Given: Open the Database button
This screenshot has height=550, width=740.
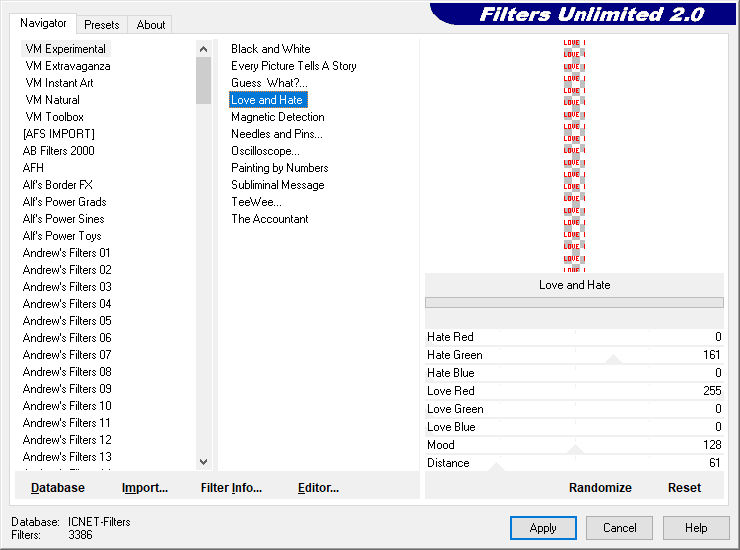Looking at the screenshot, I should point(58,487).
